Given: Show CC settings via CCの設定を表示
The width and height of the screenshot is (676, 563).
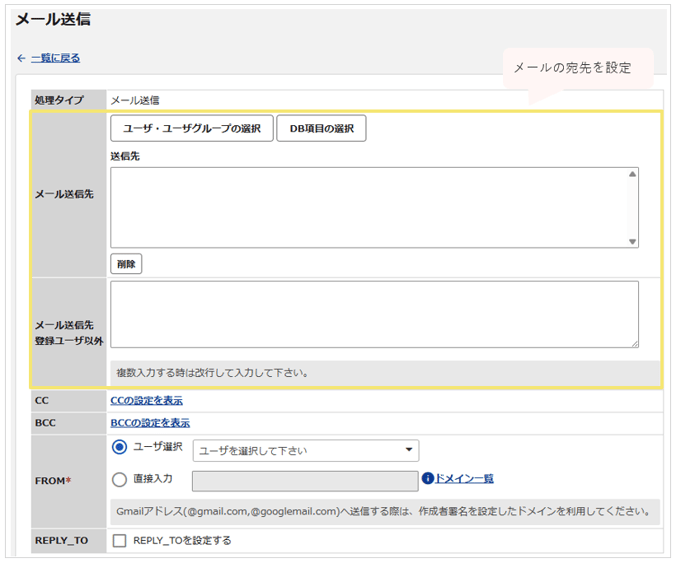Looking at the screenshot, I should tap(147, 400).
